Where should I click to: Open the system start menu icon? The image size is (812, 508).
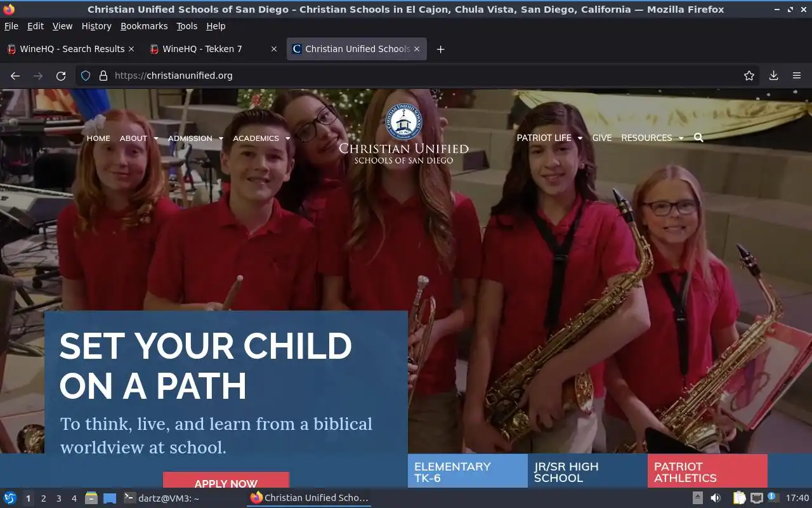coord(10,498)
